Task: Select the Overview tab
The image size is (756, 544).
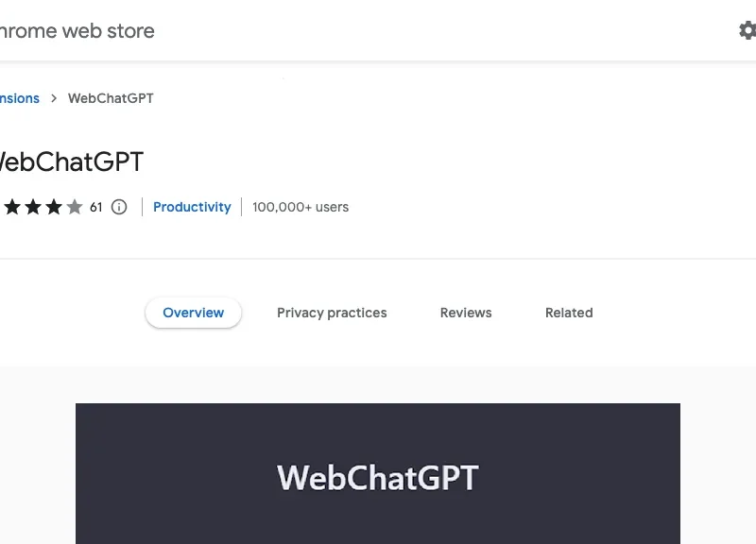Action: [x=193, y=313]
